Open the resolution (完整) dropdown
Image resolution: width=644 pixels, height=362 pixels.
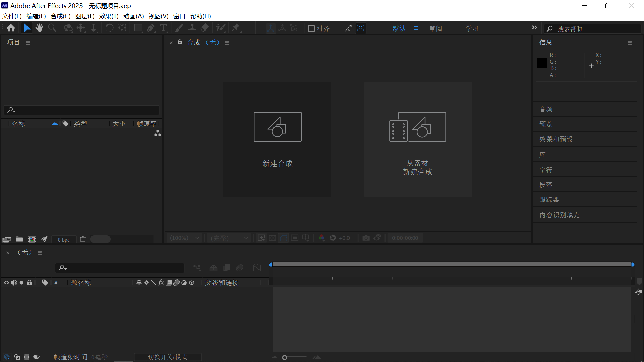(229, 238)
